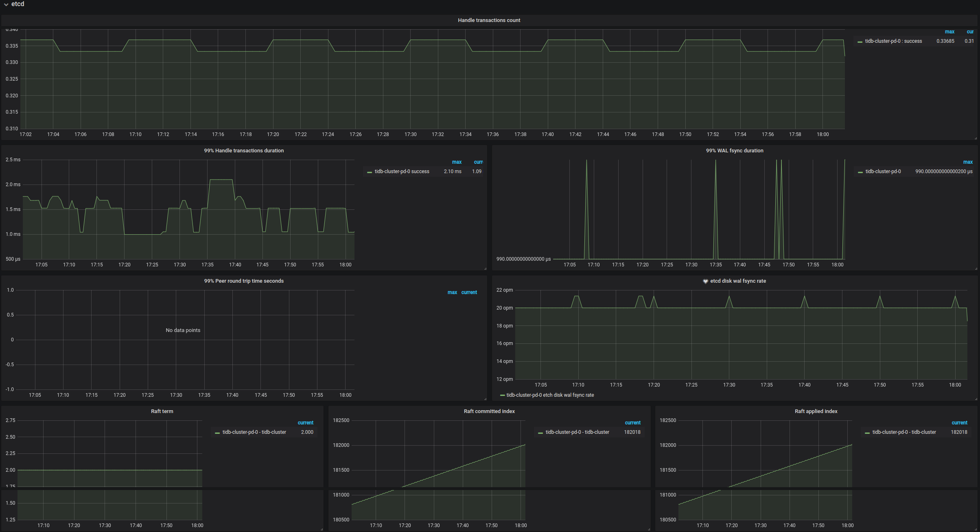This screenshot has width=980, height=532.
Task: Click the series color marker for tidb-cluster-pd-0 : success
Action: (x=860, y=41)
